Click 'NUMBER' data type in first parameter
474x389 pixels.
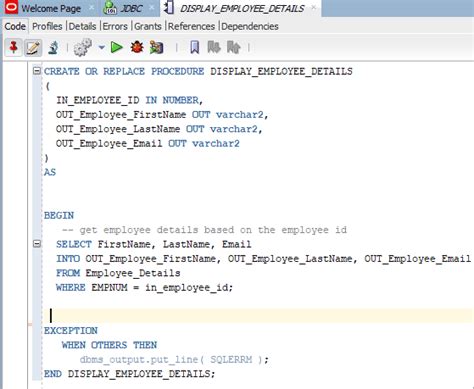180,100
